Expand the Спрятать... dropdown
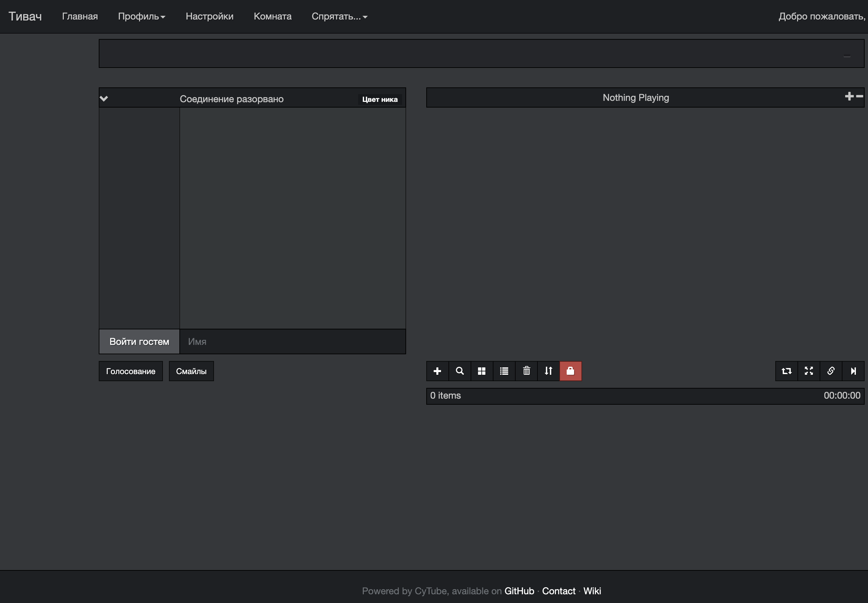 [x=339, y=16]
